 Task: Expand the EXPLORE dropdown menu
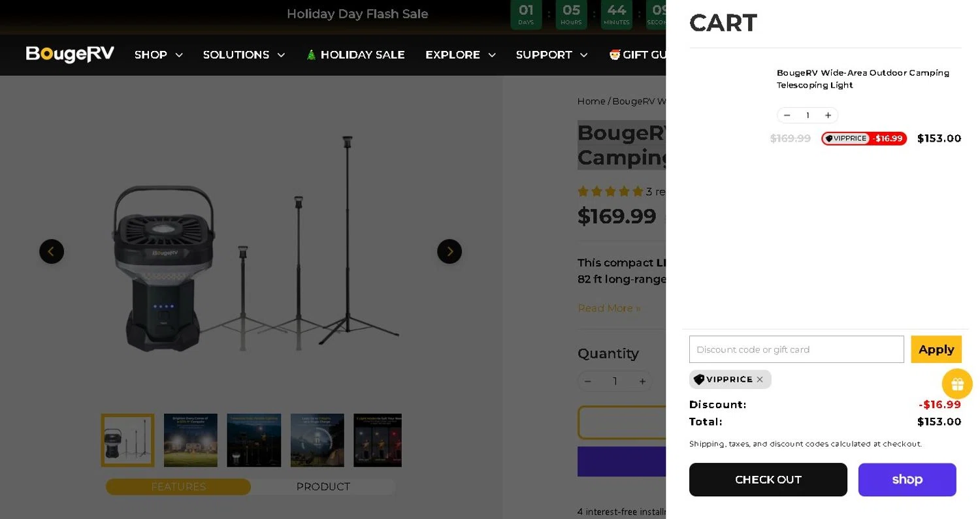click(460, 55)
